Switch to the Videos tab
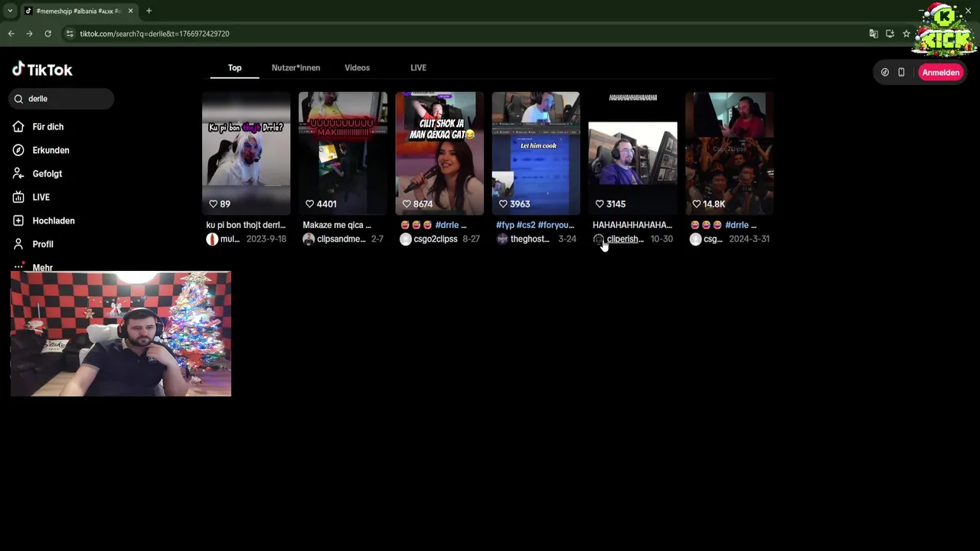The height and width of the screenshot is (551, 980). (x=357, y=68)
